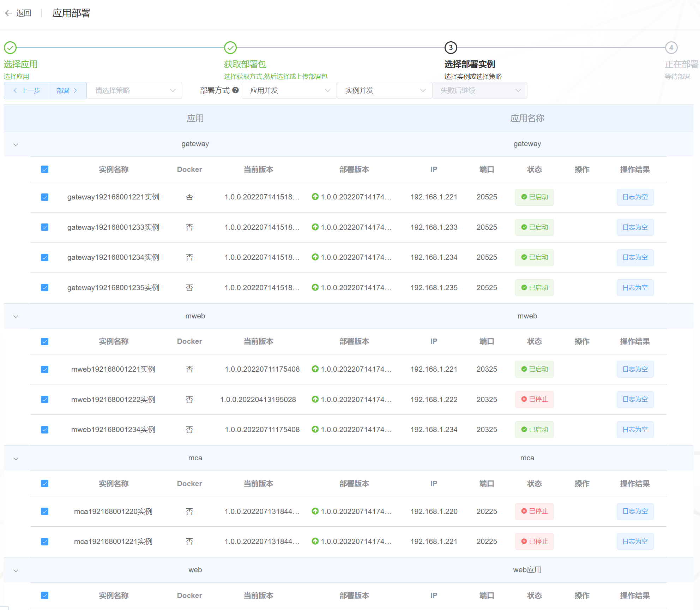The height and width of the screenshot is (610, 700).
Task: Click upgrade arrow icon for gateway192168001234实例
Action: [x=315, y=257]
